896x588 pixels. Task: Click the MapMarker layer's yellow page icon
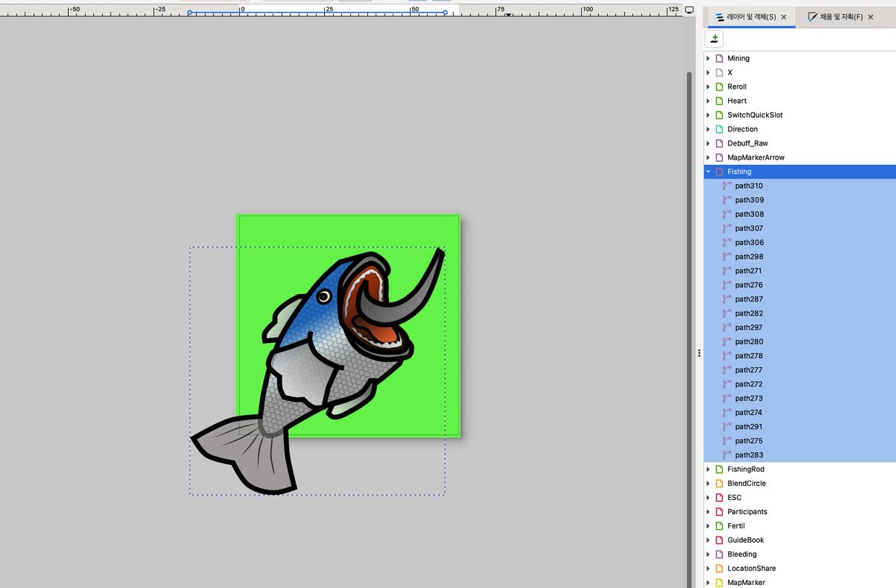coord(719,583)
